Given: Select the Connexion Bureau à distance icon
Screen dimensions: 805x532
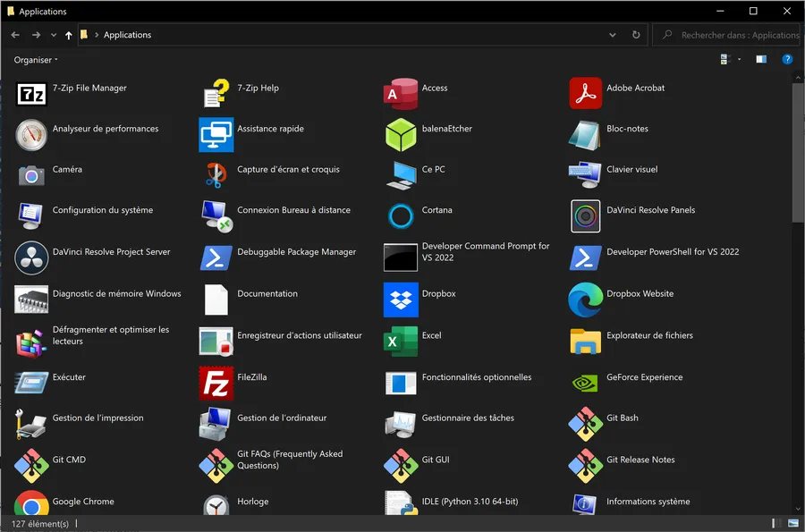Looking at the screenshot, I should [216, 216].
